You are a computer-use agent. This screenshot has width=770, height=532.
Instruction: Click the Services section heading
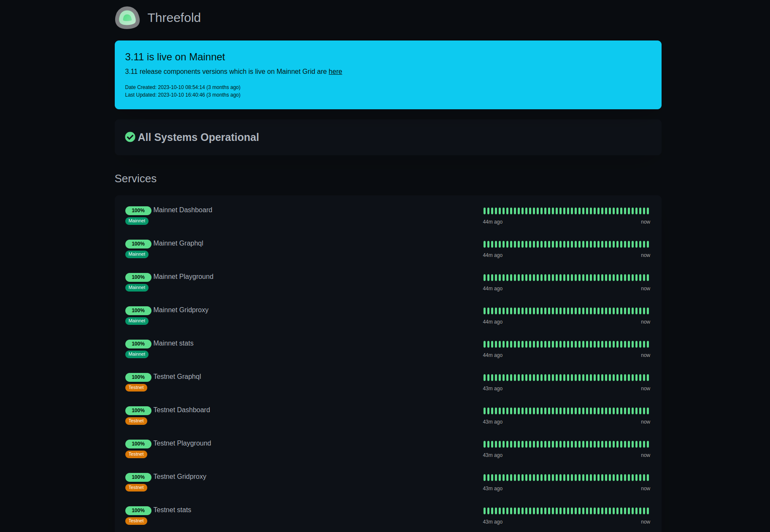pyautogui.click(x=135, y=179)
